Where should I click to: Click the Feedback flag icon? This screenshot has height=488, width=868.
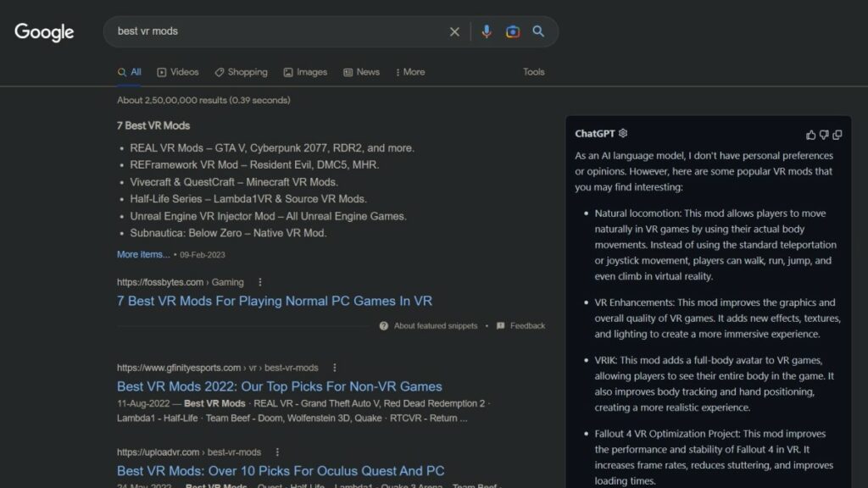[500, 325]
